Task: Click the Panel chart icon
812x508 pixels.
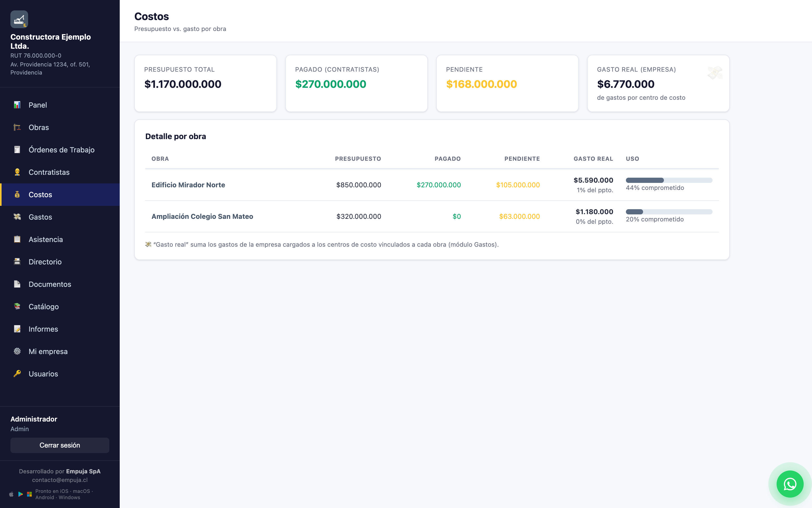Action: (x=17, y=105)
